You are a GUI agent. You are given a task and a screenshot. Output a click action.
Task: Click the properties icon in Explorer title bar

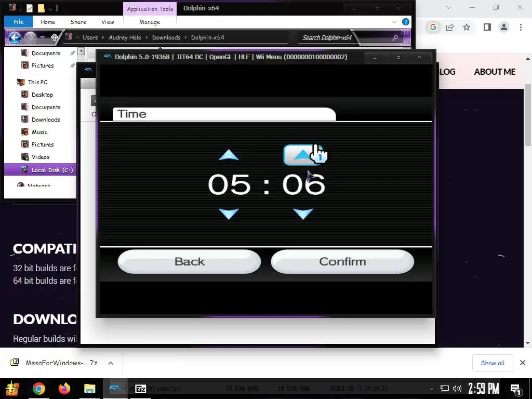30,8
